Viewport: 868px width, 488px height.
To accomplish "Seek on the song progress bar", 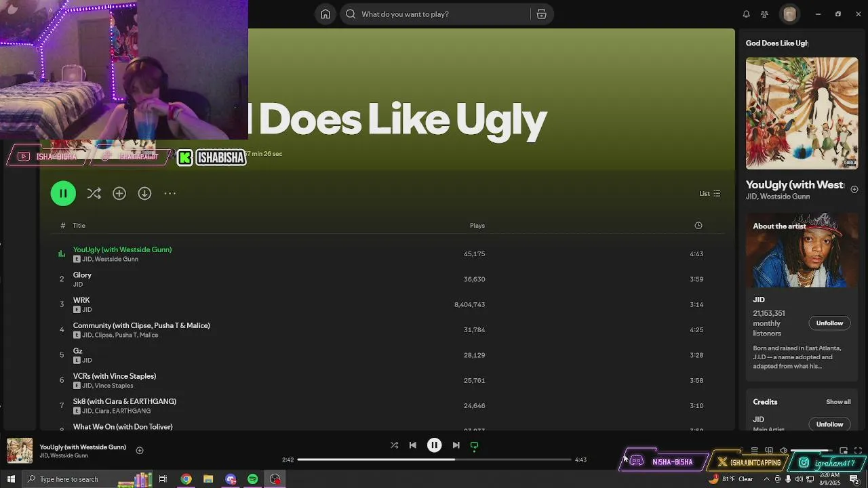I will pos(434,460).
